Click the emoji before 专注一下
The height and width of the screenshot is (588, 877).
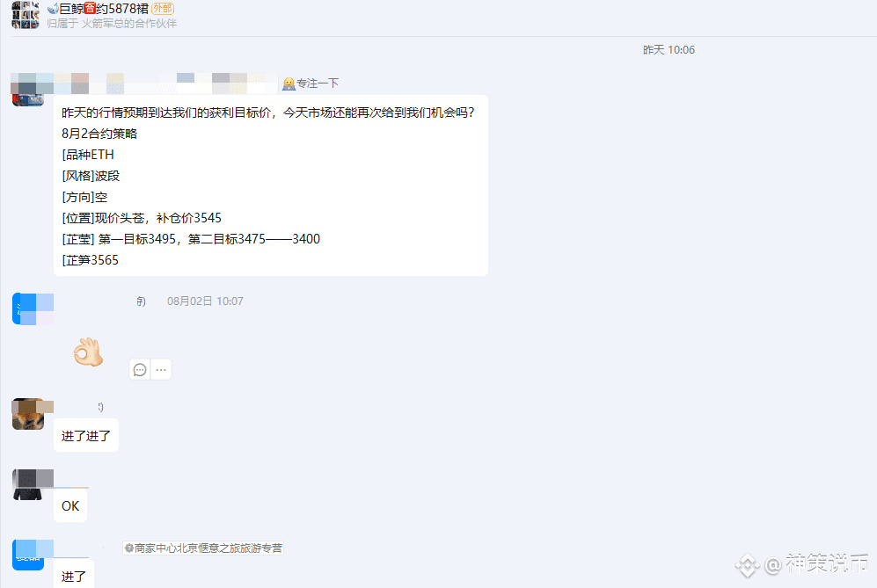(x=289, y=83)
